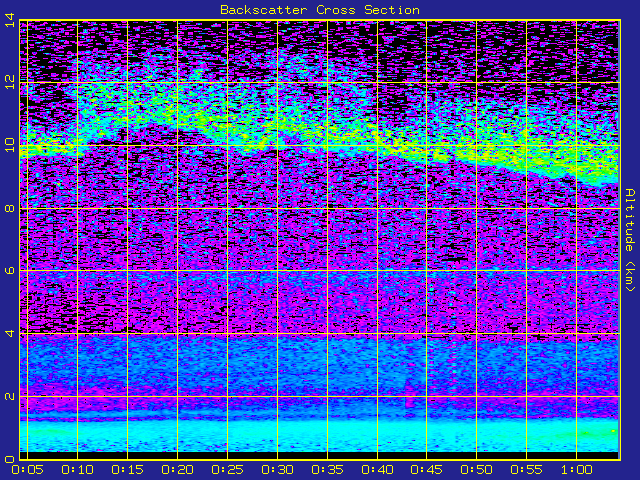This screenshot has width=640, height=480.
Task: Click the 1:00 time axis label
Action: point(576,470)
